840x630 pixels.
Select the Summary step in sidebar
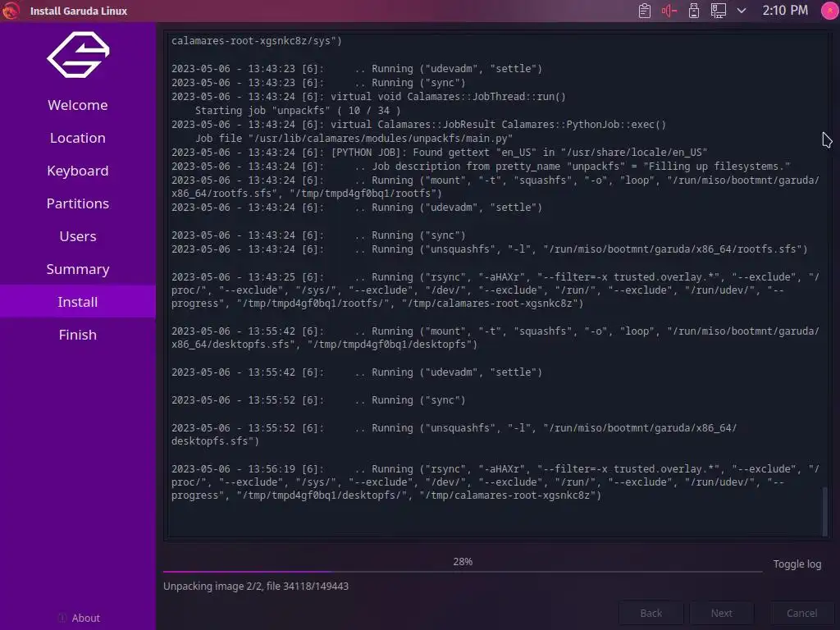coord(78,269)
